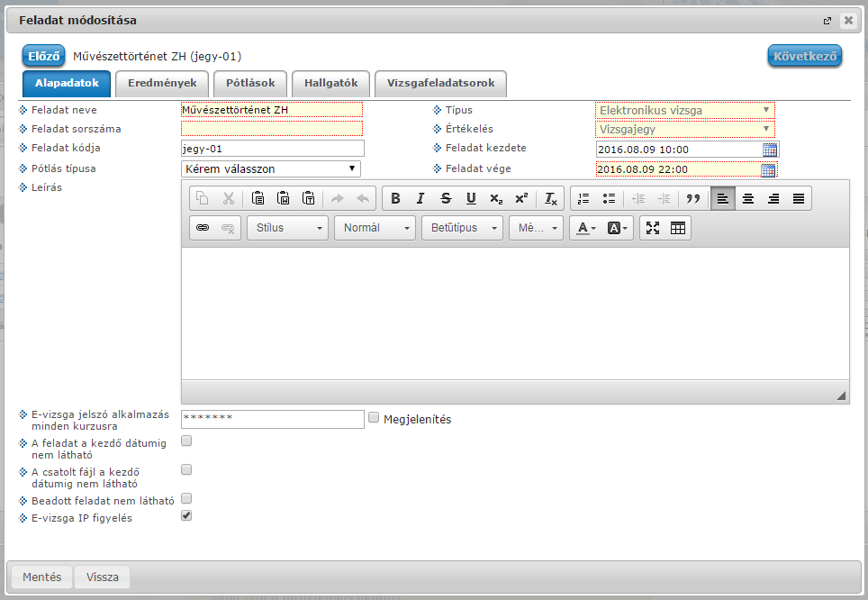Open the Típus dropdown

coord(685,110)
